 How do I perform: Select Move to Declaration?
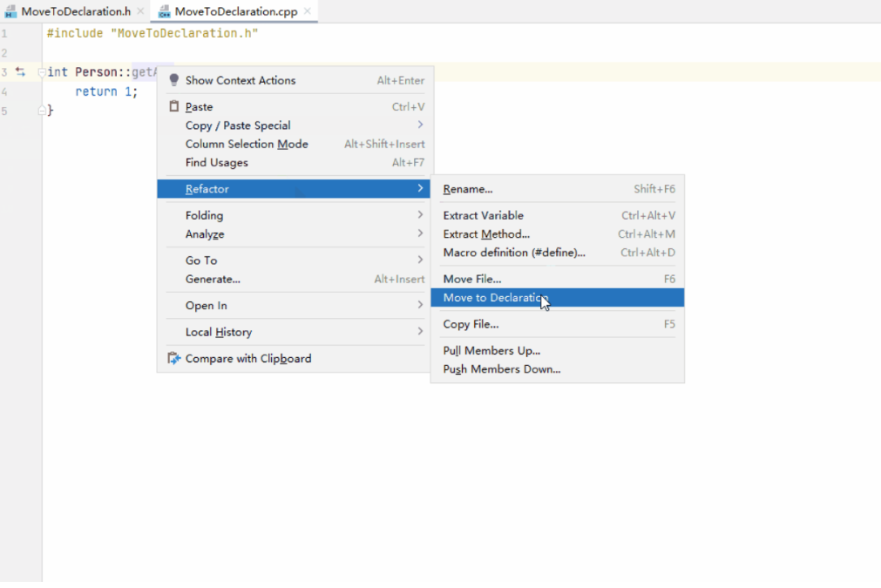[493, 298]
